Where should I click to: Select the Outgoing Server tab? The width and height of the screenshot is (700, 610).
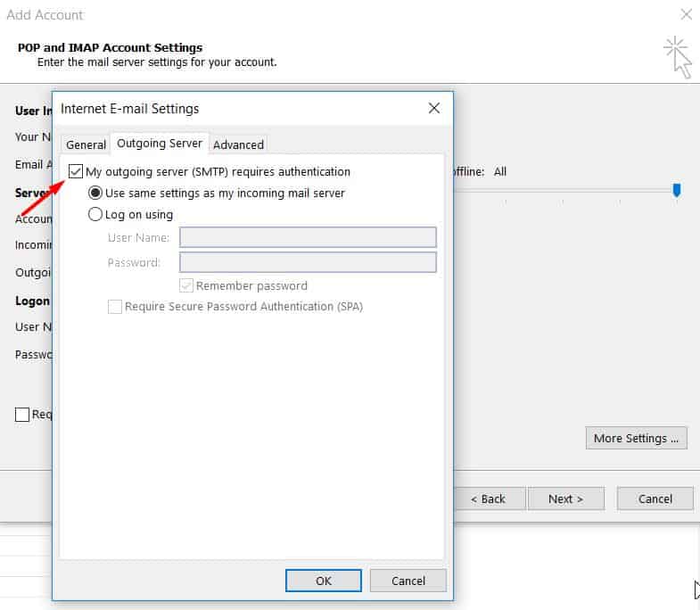tap(160, 143)
